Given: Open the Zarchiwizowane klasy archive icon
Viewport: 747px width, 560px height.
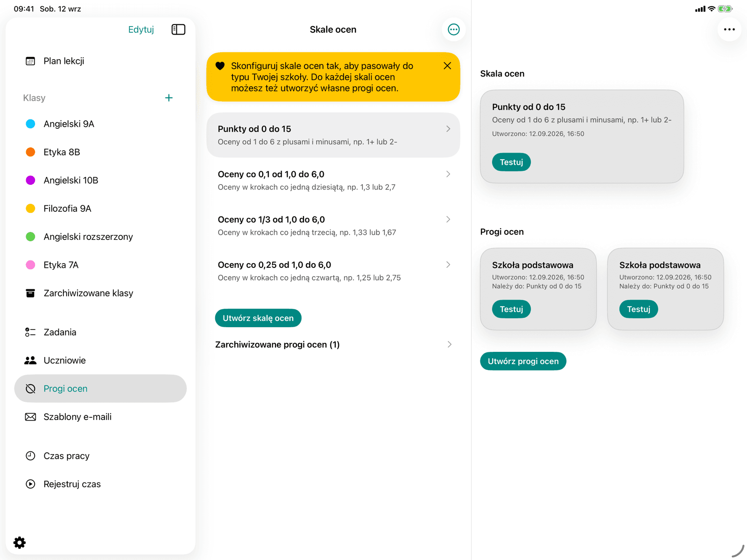Looking at the screenshot, I should coord(30,293).
